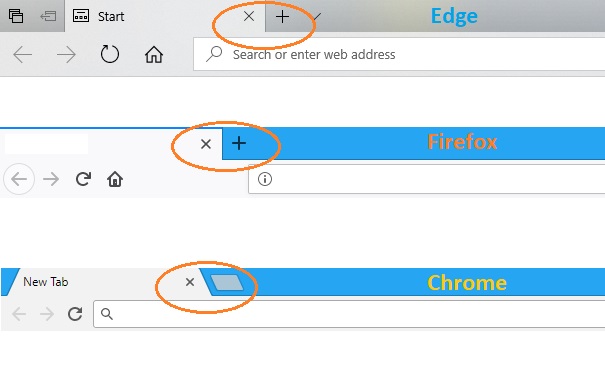Expand Edge's tab preview chevron
This screenshot has height=379, width=605.
click(317, 17)
